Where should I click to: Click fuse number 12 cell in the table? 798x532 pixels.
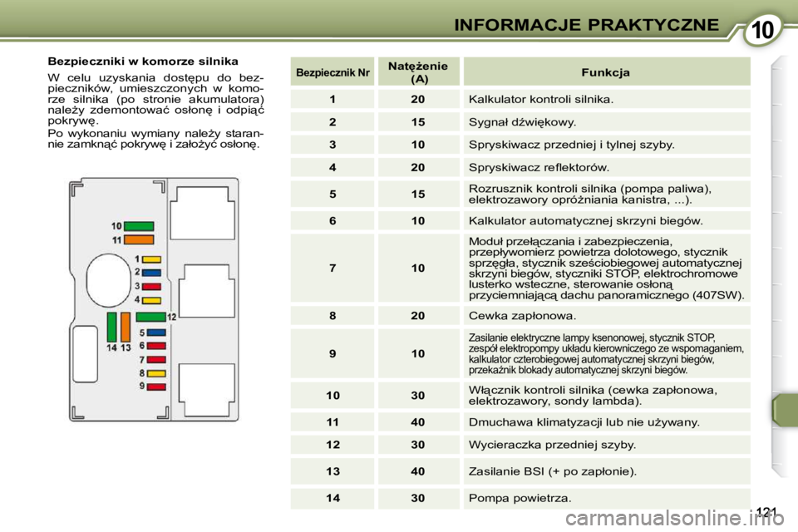332,445
